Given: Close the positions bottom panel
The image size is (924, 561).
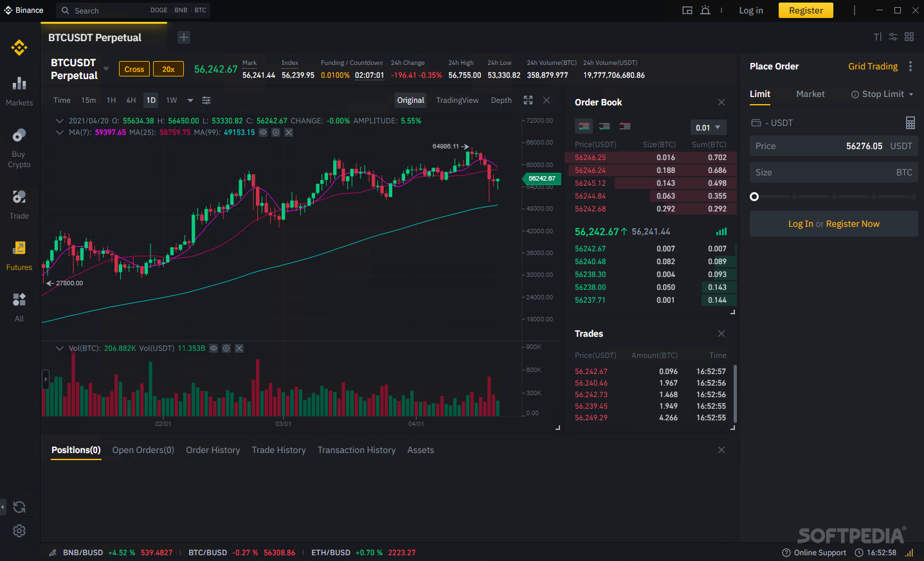Looking at the screenshot, I should point(721,450).
